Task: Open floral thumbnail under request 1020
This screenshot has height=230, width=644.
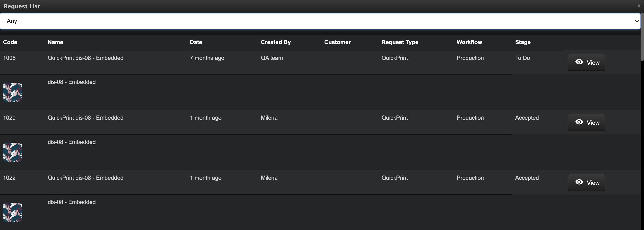Action: point(13,152)
